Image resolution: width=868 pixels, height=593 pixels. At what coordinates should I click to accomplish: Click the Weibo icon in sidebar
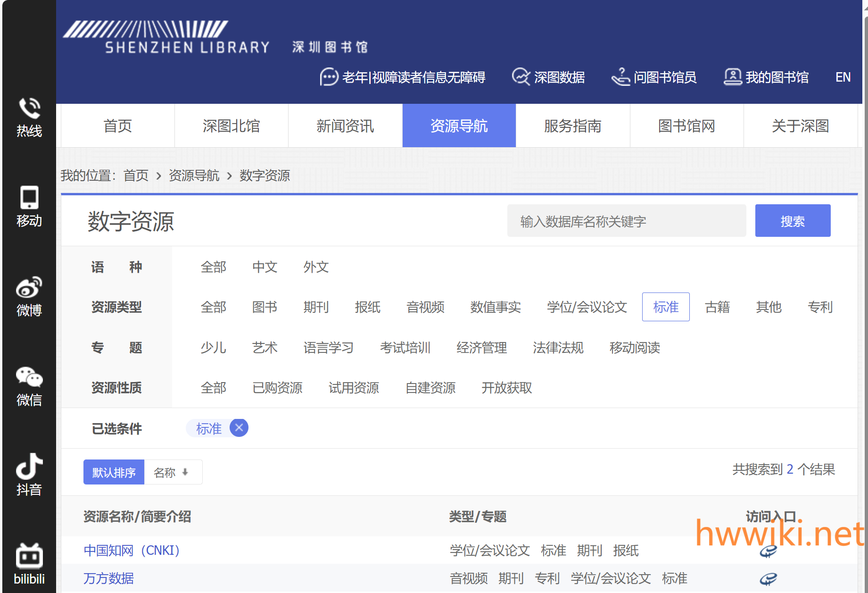pos(29,287)
